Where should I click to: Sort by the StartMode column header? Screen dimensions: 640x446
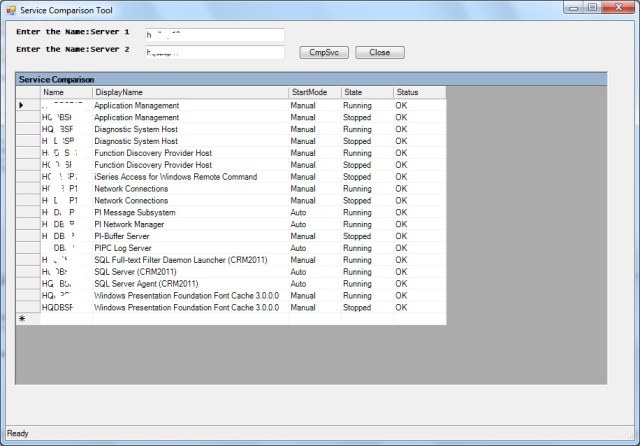(315, 92)
